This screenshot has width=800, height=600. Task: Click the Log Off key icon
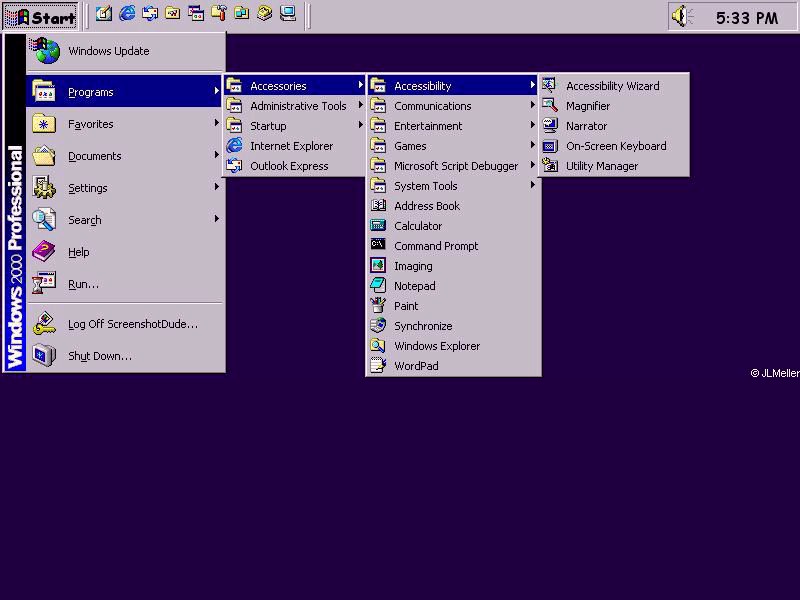[44, 323]
